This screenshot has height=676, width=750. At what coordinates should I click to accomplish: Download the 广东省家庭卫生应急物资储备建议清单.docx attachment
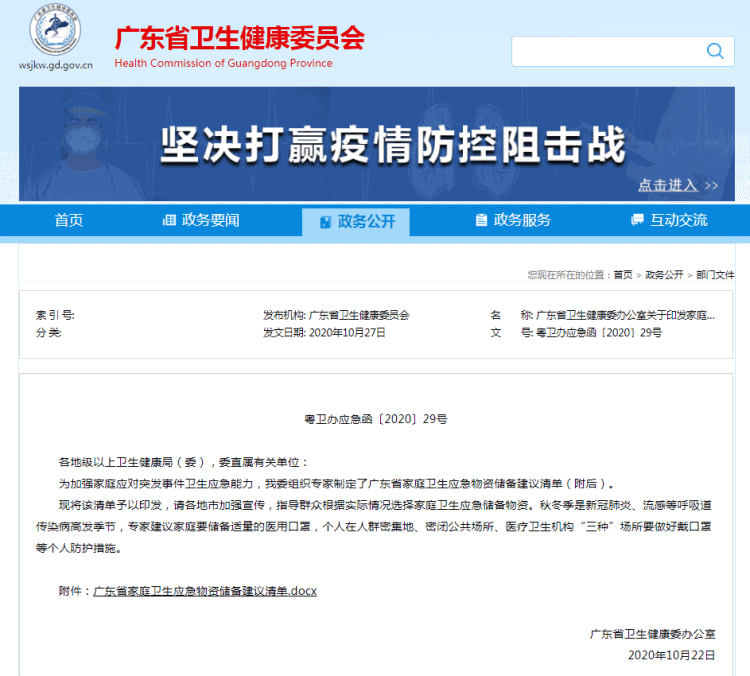point(204,591)
